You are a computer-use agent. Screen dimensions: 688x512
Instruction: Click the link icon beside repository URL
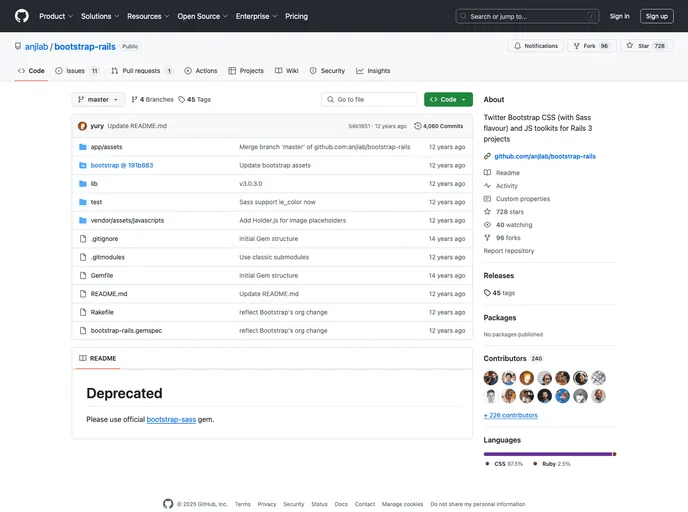click(x=487, y=156)
